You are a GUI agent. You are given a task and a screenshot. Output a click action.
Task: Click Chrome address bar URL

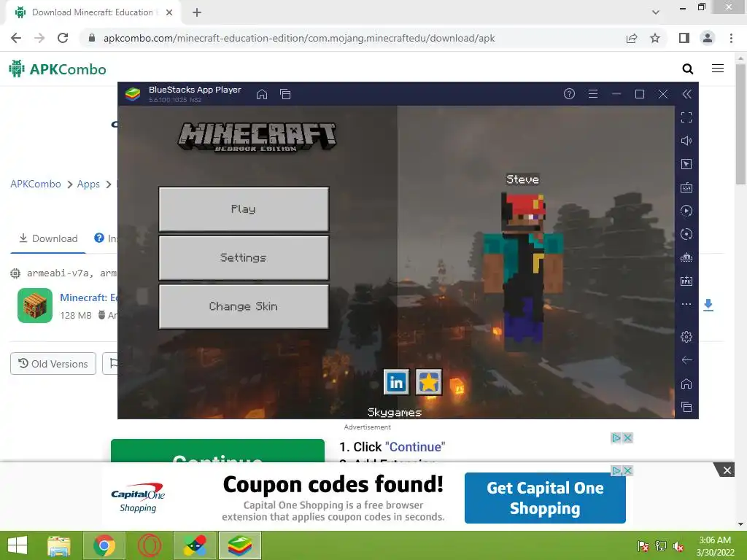tap(299, 38)
